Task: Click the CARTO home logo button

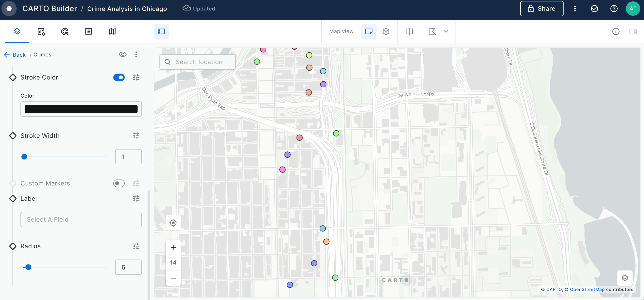Action: pyautogui.click(x=9, y=9)
